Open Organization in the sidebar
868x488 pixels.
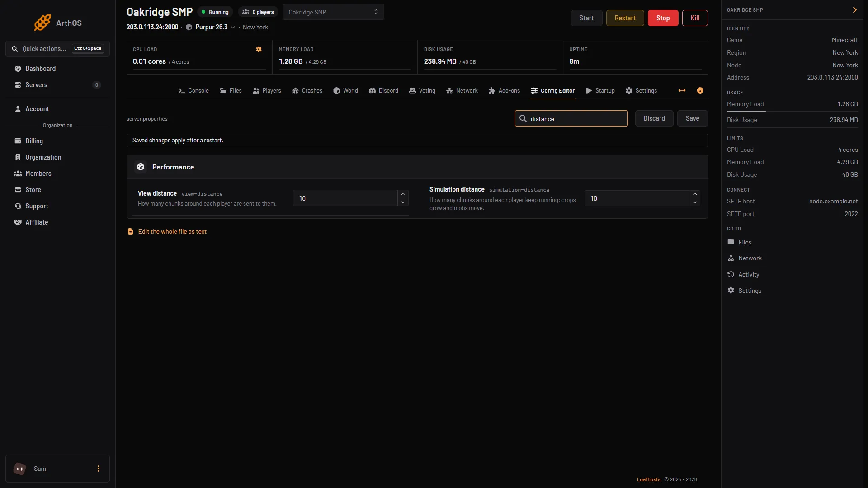(x=57, y=157)
